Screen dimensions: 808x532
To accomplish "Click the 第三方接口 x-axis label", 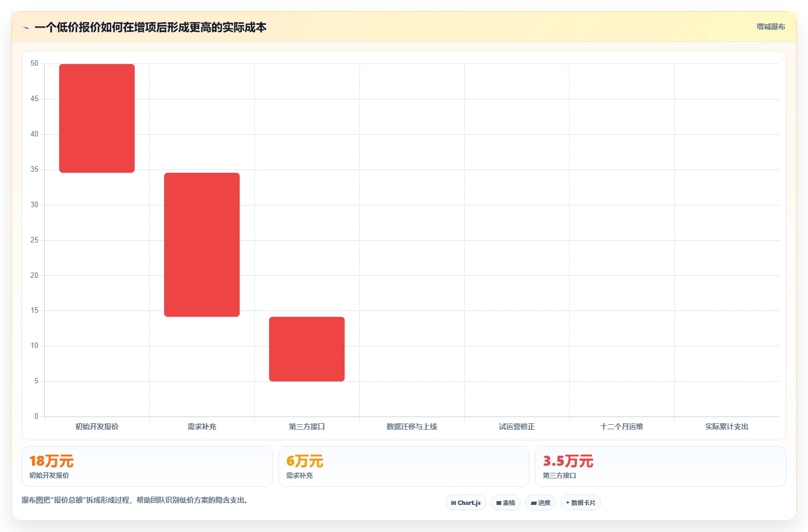I will [x=307, y=426].
